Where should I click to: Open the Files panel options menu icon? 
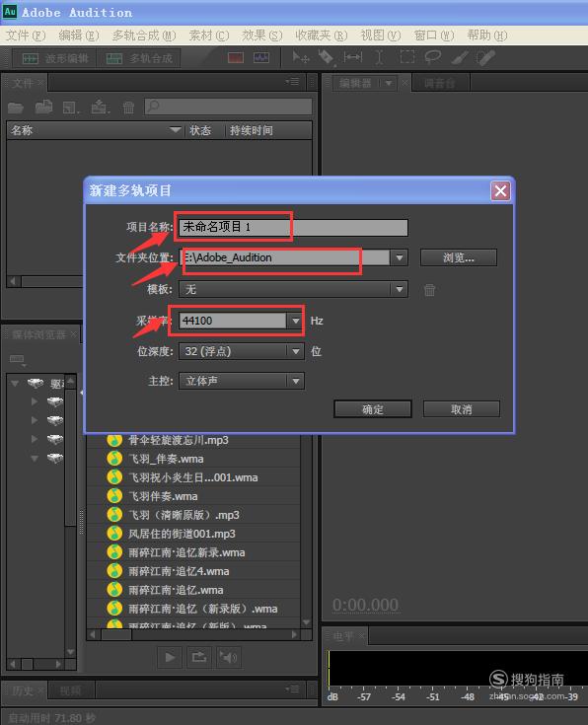292,82
